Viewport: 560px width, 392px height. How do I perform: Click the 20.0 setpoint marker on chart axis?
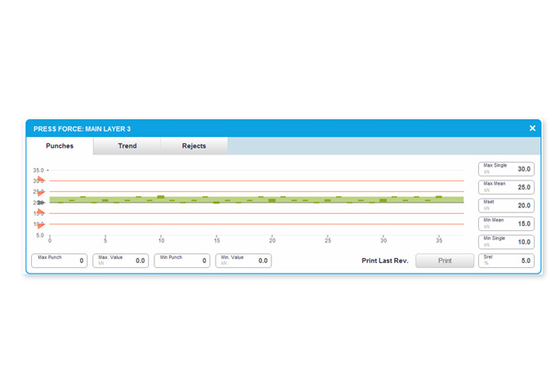(41, 203)
